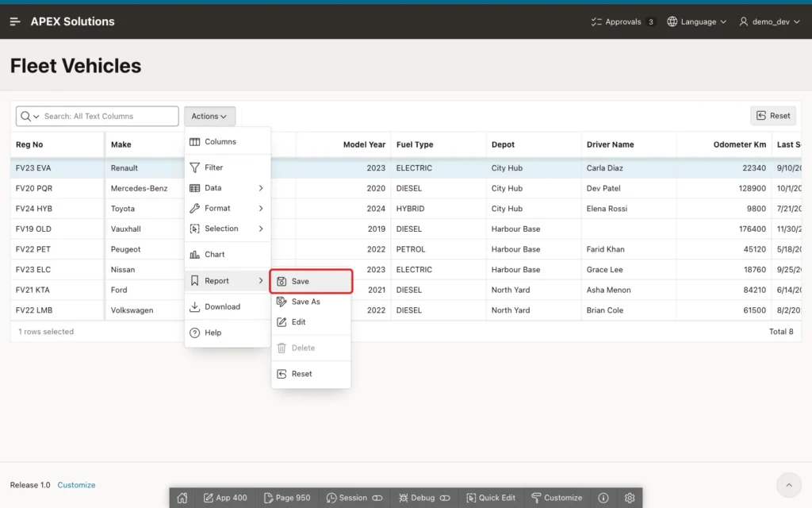Click the demo_dev user icon
812x508 pixels.
[743, 21]
